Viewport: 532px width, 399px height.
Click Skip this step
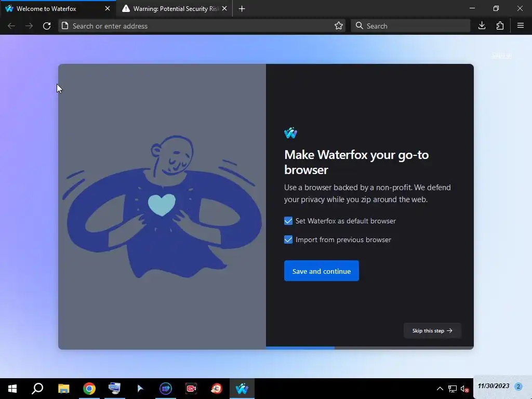pyautogui.click(x=432, y=330)
